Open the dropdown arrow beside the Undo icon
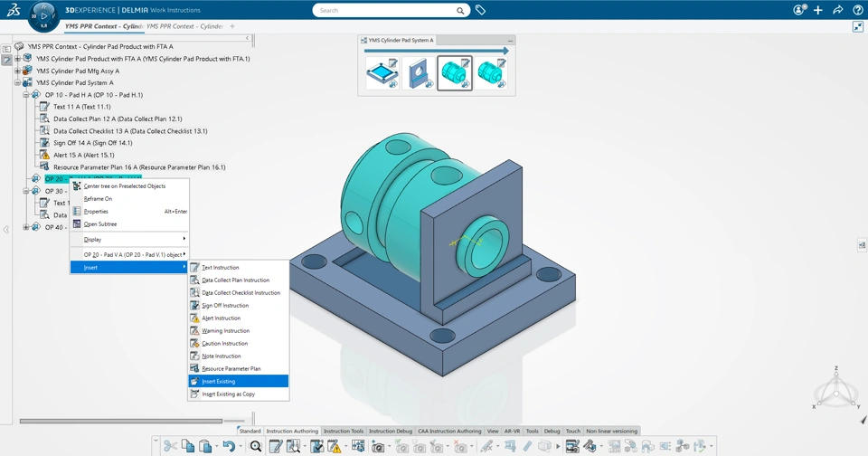868x456 pixels. tap(241, 446)
